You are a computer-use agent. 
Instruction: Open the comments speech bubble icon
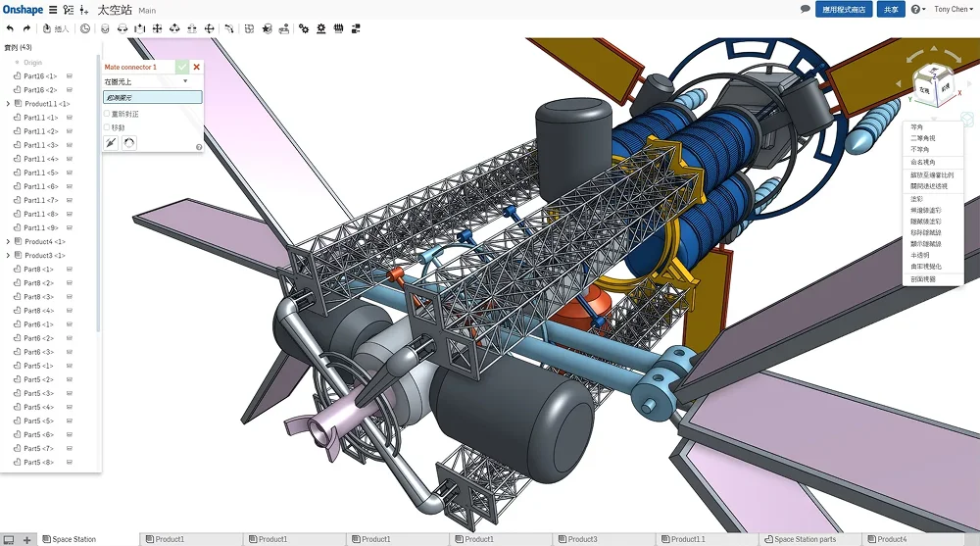806,9
